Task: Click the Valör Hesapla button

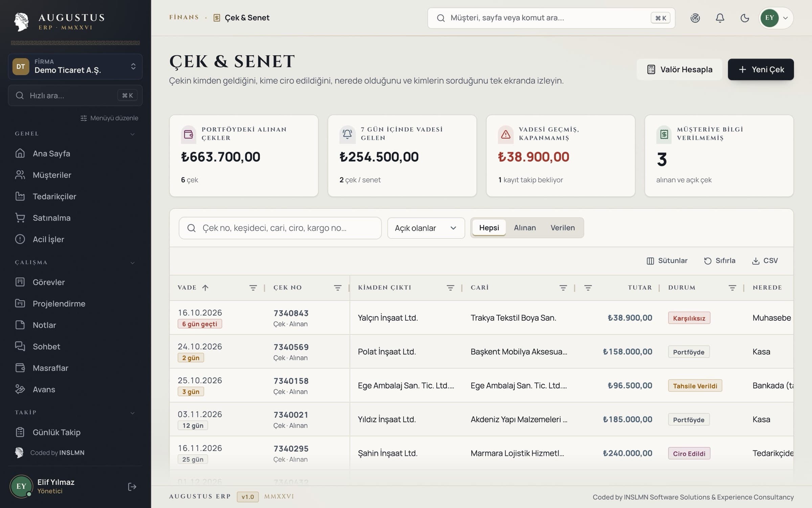Action: click(679, 69)
